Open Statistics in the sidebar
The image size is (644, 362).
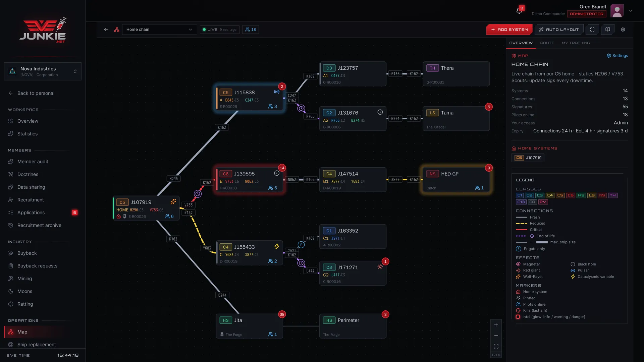43,134
